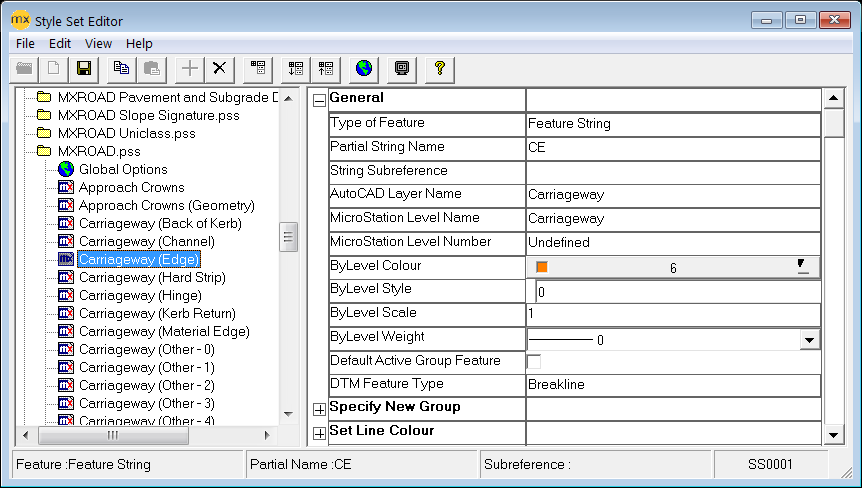Click the Global Options globe icon in tree

(66, 169)
